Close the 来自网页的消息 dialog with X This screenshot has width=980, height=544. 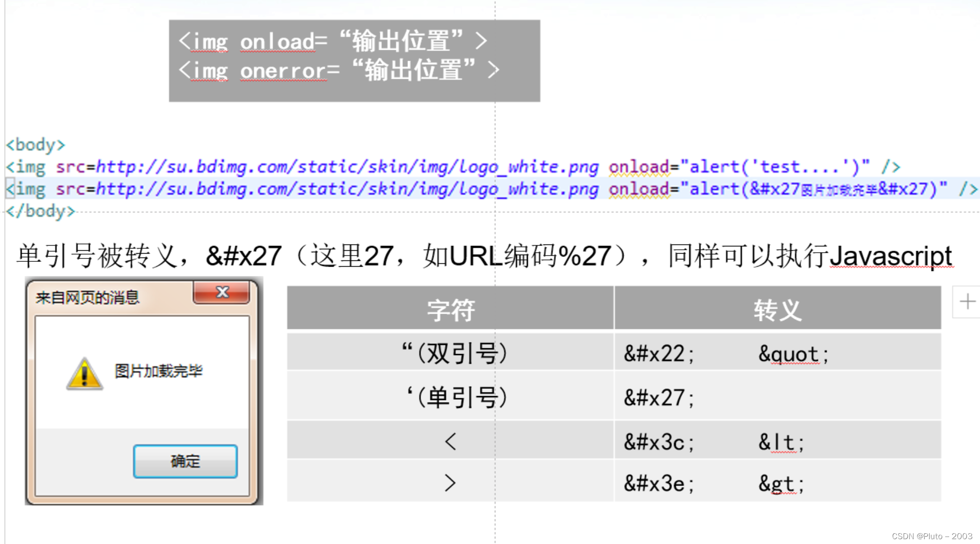coord(222,292)
